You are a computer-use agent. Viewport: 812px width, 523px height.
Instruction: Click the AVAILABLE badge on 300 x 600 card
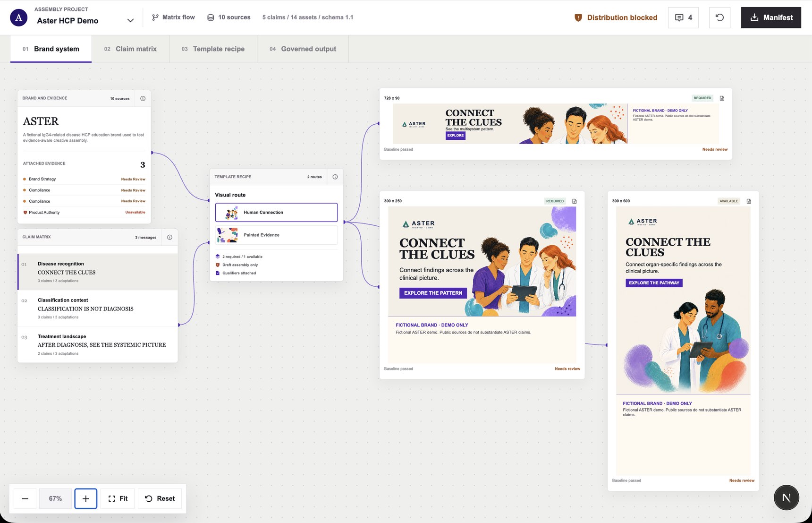pos(728,201)
